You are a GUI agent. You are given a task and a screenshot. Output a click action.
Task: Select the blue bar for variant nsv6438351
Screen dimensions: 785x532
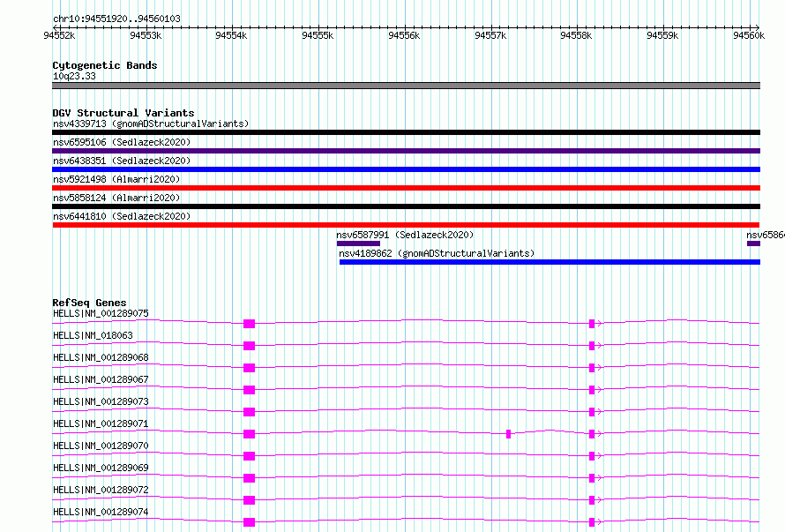pos(406,169)
